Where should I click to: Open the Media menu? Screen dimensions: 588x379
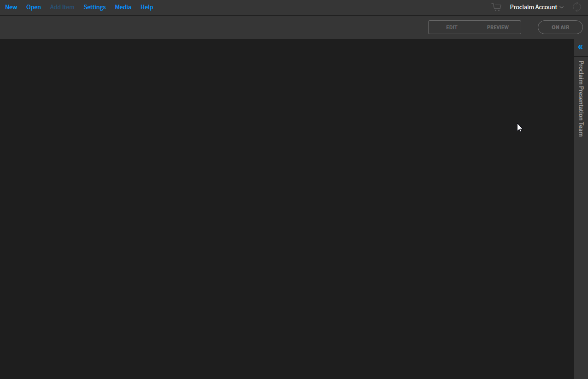click(x=123, y=7)
